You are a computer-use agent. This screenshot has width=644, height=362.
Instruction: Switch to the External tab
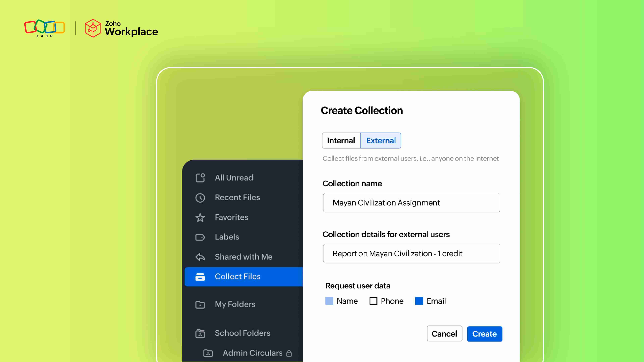pyautogui.click(x=381, y=140)
